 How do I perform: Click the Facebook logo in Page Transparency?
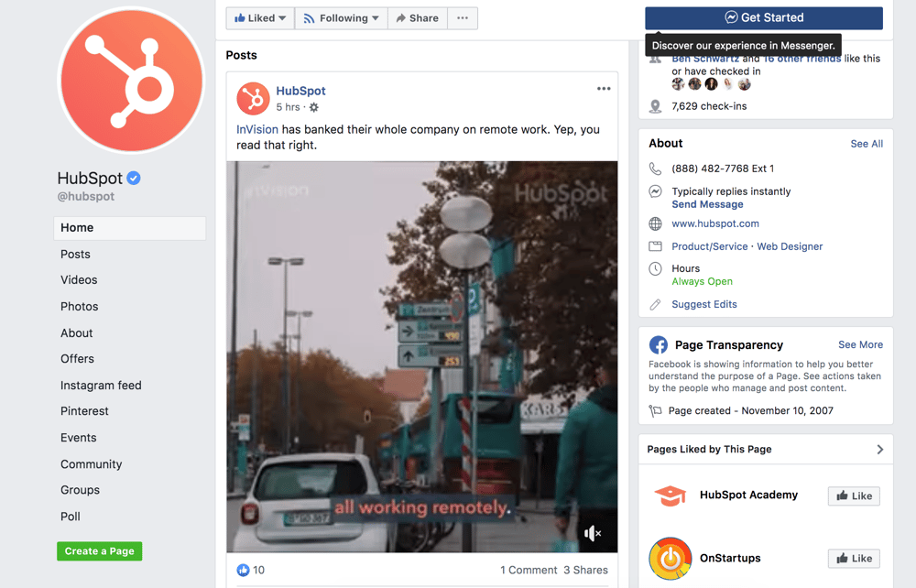coord(659,345)
